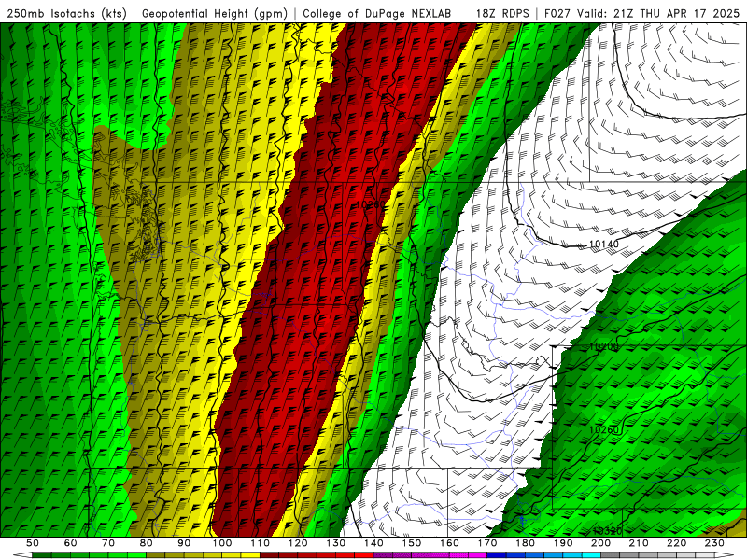Screen dimensions: 747x560
Task: Click the 150 value on the color scale
Action: click(x=412, y=543)
